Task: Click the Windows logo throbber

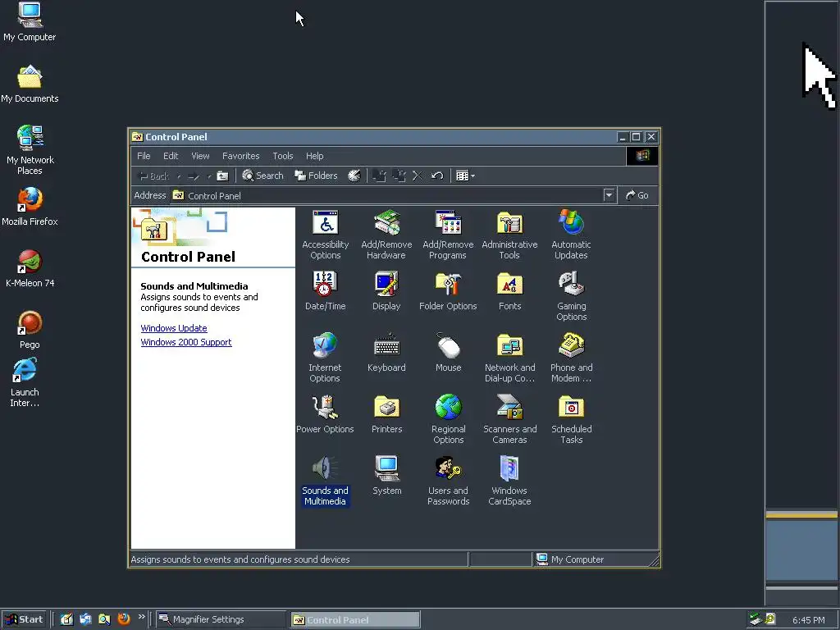Action: tap(642, 156)
